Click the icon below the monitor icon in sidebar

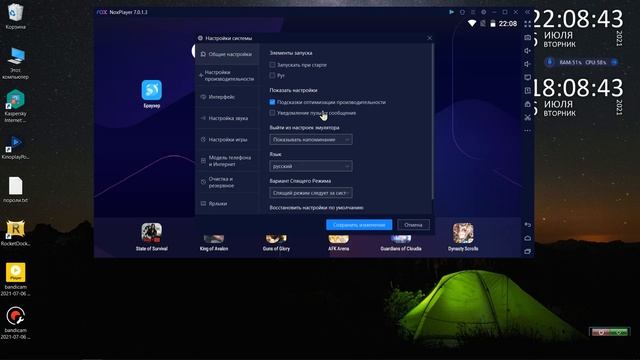[528, 91]
